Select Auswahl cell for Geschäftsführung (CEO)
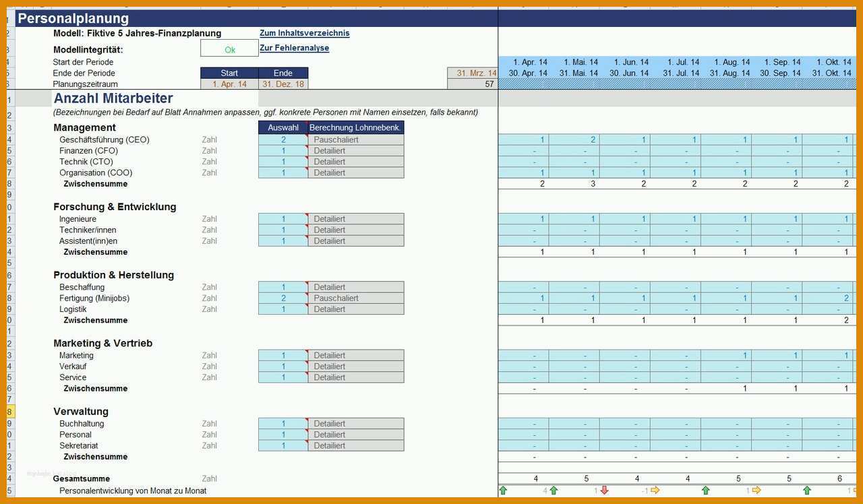Image resolution: width=863 pixels, height=504 pixels. [283, 139]
